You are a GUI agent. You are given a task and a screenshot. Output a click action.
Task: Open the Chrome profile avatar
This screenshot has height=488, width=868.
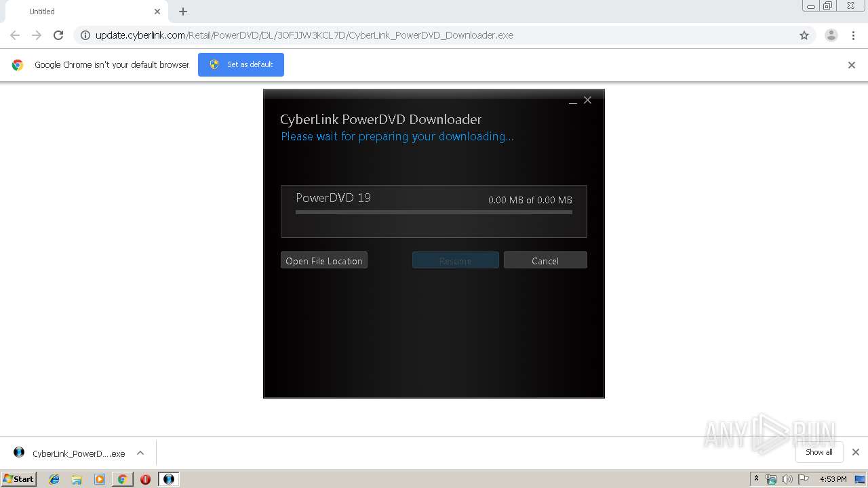831,35
